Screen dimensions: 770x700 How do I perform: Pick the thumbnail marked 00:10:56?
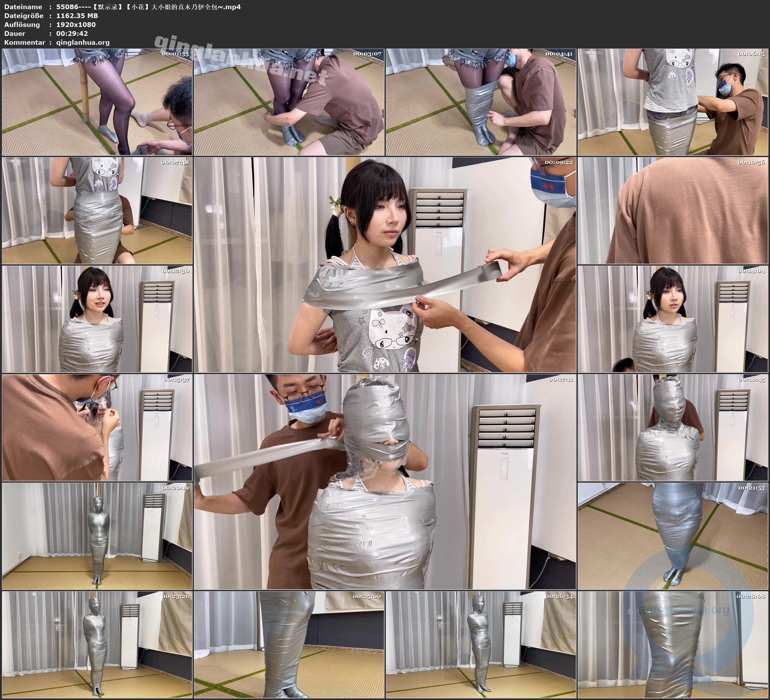(673, 210)
